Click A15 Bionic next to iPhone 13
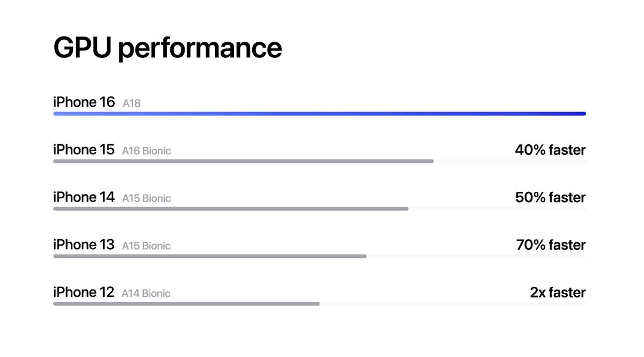Viewport: 644px width, 357px height. pos(147,246)
